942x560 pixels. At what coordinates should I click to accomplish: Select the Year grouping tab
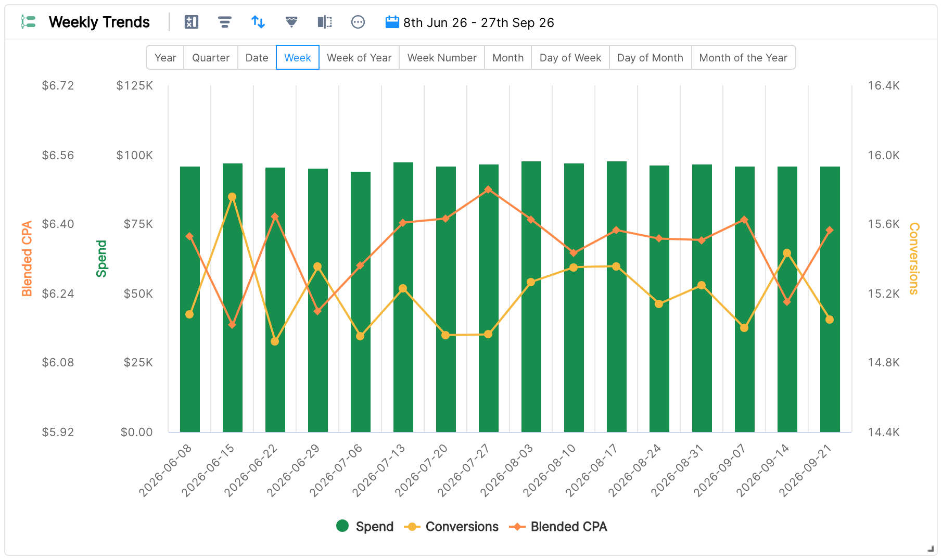pyautogui.click(x=166, y=58)
